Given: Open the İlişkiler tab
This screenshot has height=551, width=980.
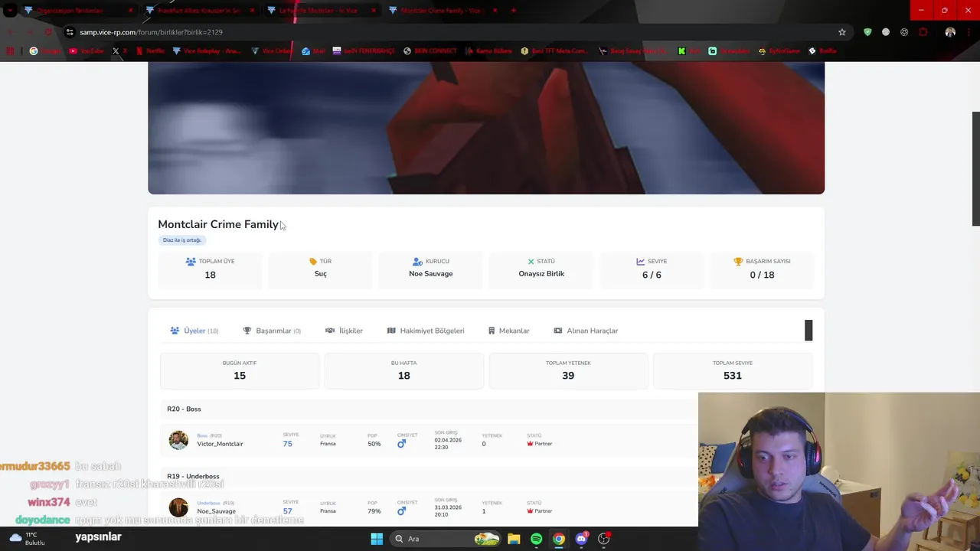Looking at the screenshot, I should pos(344,331).
